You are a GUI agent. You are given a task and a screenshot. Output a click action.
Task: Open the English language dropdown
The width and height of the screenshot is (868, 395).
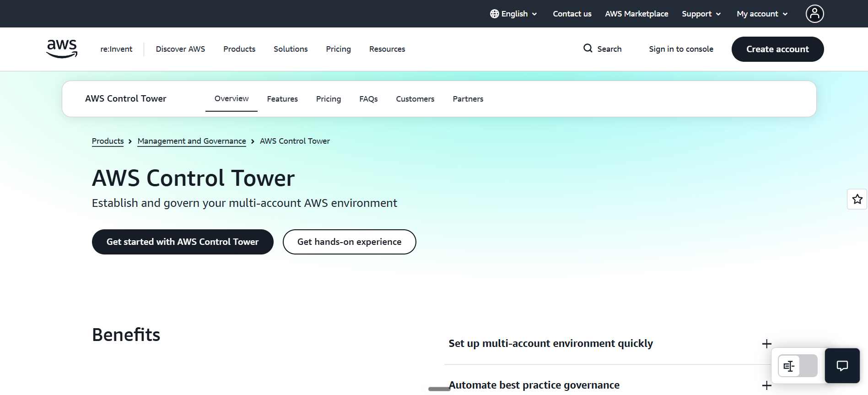pyautogui.click(x=513, y=14)
